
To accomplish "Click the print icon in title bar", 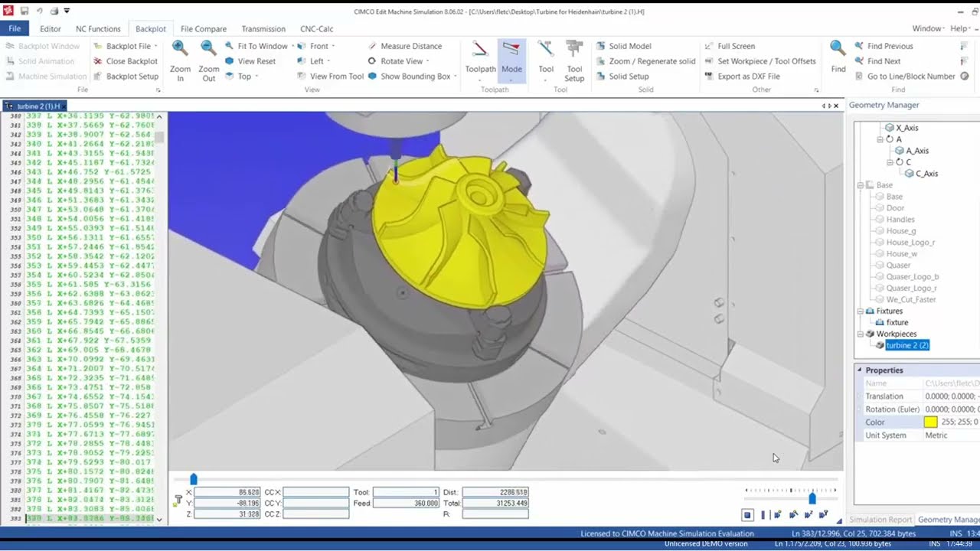I will click(54, 11).
